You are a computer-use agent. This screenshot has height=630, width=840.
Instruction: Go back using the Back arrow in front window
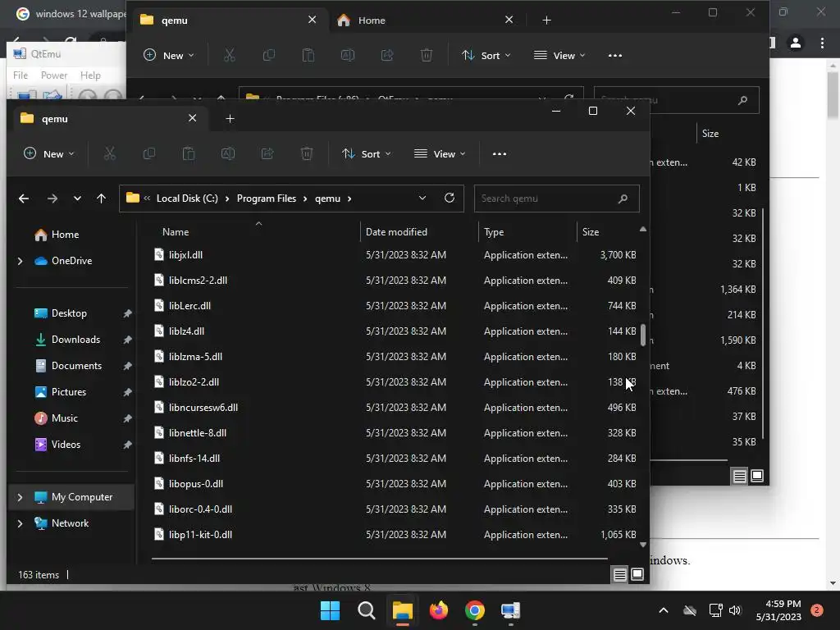pyautogui.click(x=24, y=199)
